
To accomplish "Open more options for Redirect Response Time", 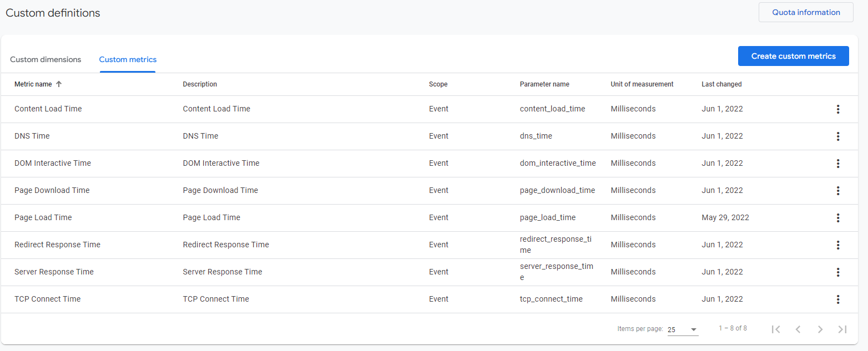I will (x=837, y=245).
